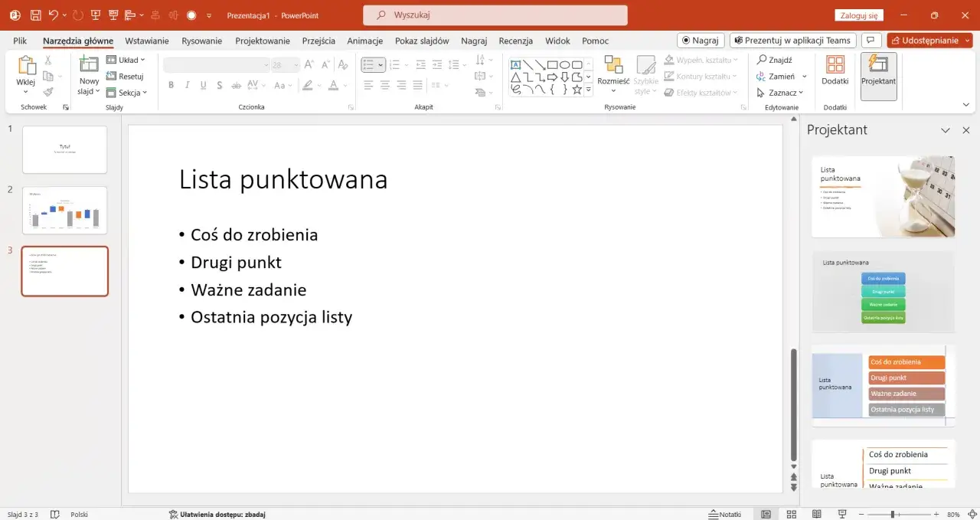The image size is (980, 520).
Task: Click the Slide Show view icon in status bar
Action: tap(841, 514)
